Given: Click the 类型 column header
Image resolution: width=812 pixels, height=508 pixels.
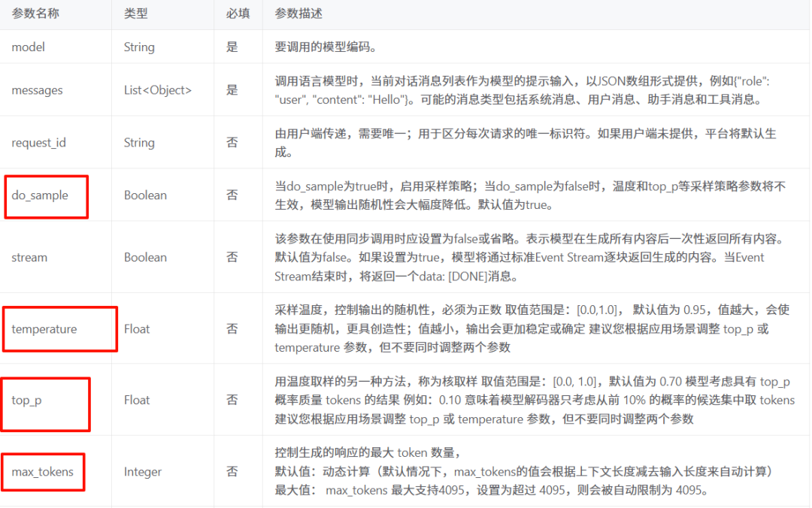Looking at the screenshot, I should click(135, 14).
